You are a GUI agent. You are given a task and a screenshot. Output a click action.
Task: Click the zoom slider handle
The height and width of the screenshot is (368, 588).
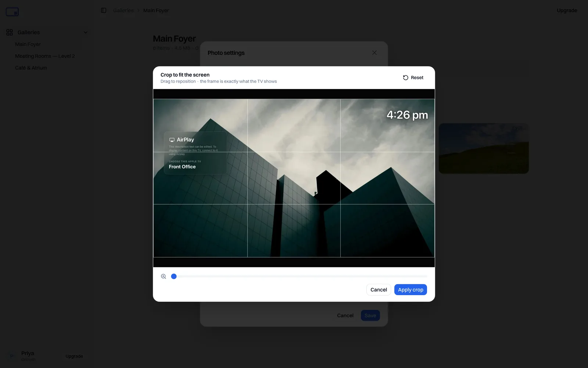[174, 276]
